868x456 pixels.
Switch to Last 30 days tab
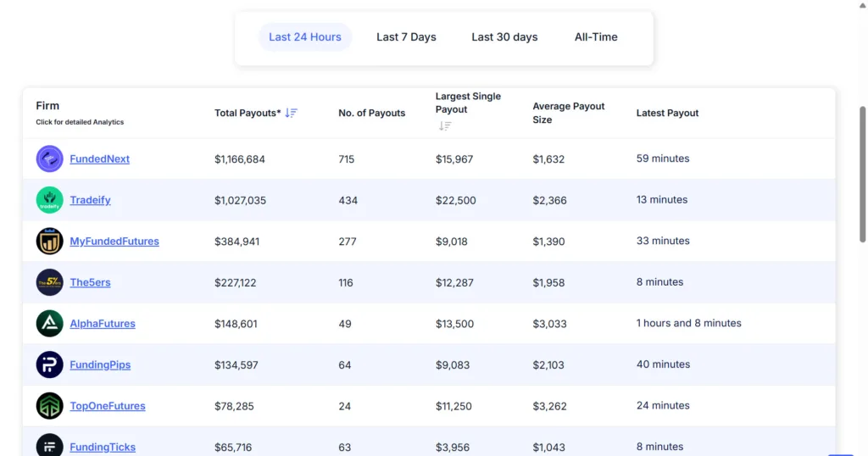click(x=504, y=37)
